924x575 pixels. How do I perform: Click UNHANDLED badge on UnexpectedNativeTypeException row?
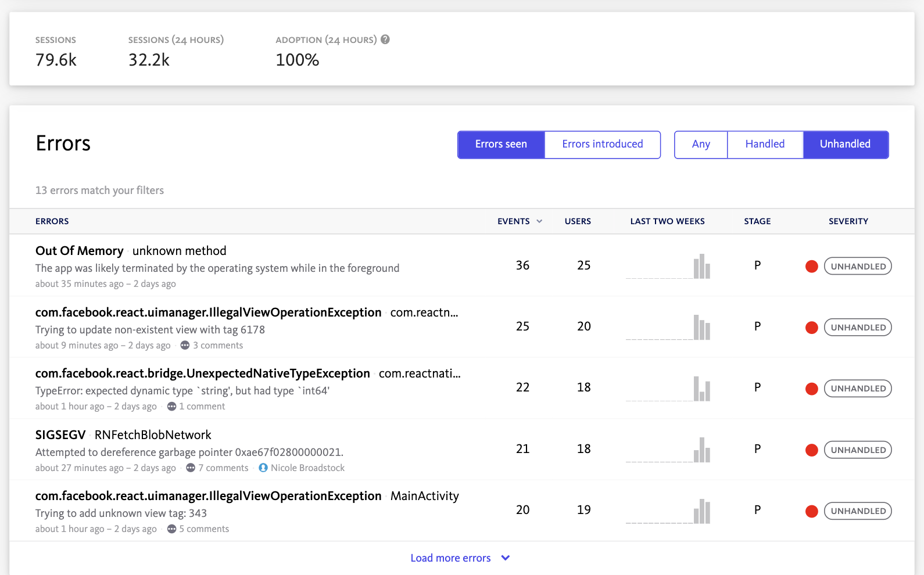[x=858, y=389]
